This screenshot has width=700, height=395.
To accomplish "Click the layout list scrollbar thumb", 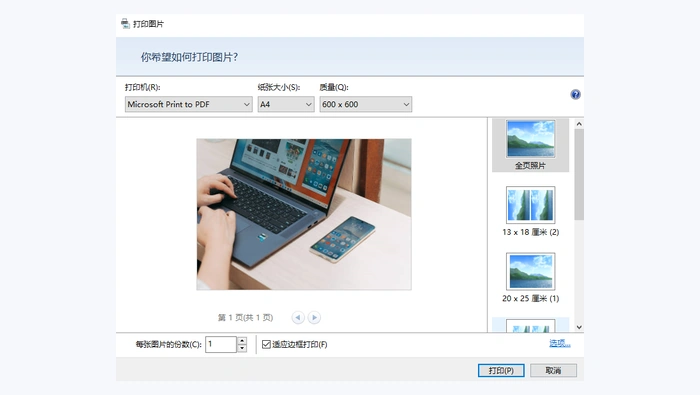I will (579, 175).
